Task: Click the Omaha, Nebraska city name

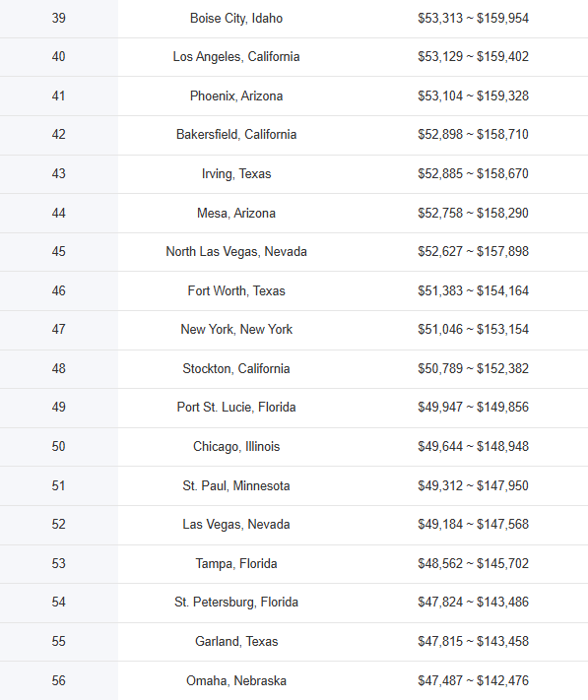Action: (236, 681)
